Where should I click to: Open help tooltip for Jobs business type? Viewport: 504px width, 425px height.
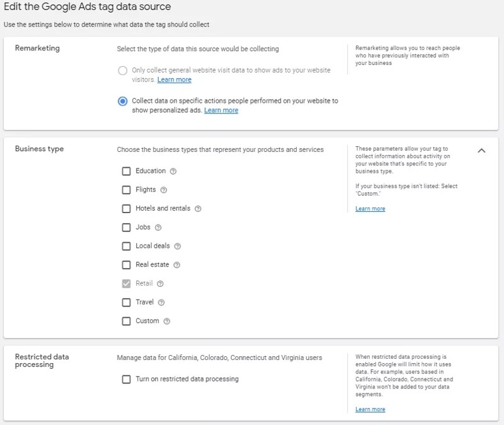[158, 226]
